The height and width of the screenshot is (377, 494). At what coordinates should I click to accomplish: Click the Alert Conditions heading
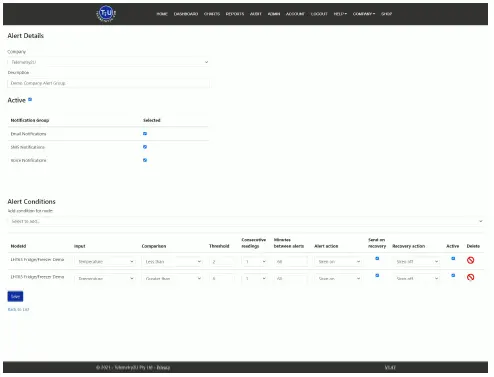pos(32,203)
